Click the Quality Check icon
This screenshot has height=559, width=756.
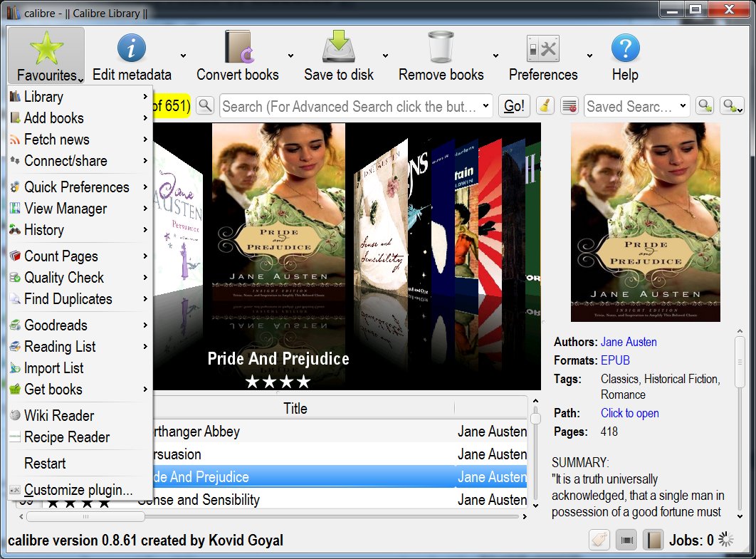(x=15, y=277)
